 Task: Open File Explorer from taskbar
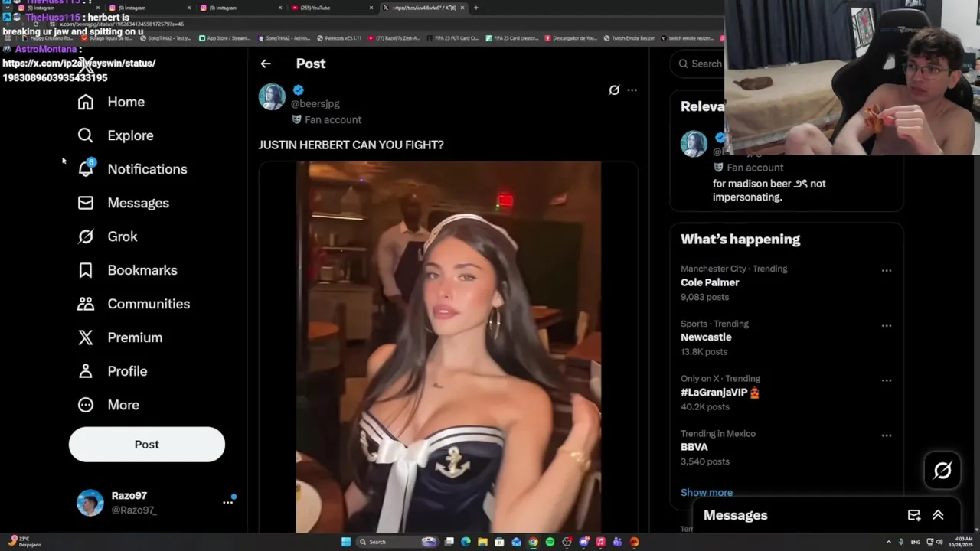(482, 542)
